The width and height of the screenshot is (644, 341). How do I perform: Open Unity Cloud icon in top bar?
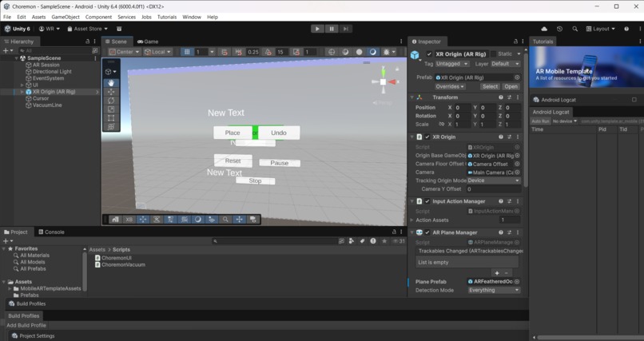544,29
